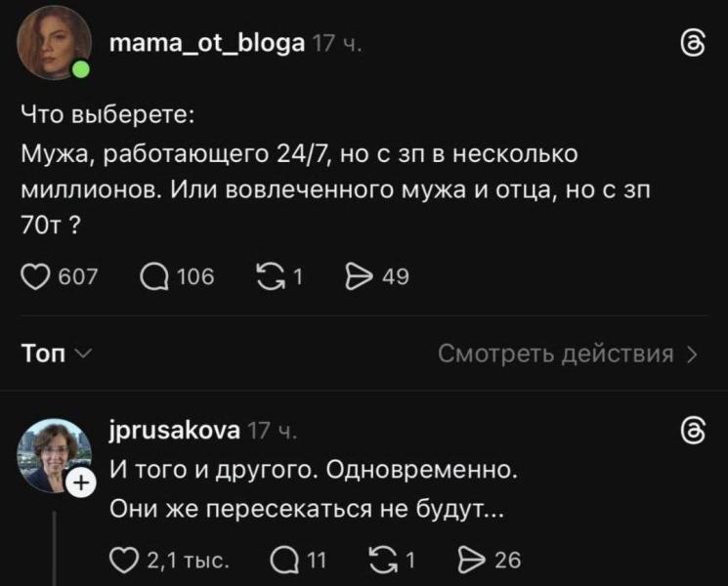Screen dimensions: 728x586
Task: View the 607 likes count on the post
Action: [78, 277]
